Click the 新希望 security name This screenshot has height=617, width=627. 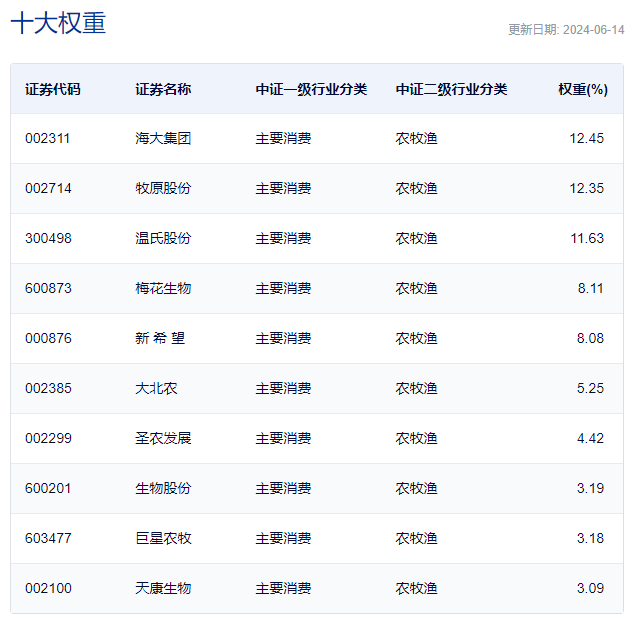coord(160,338)
